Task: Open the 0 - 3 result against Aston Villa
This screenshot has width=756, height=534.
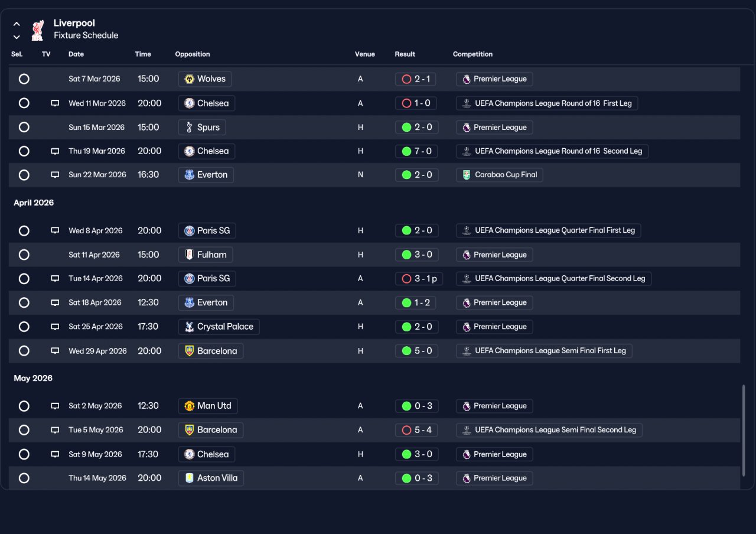Action: [x=417, y=478]
